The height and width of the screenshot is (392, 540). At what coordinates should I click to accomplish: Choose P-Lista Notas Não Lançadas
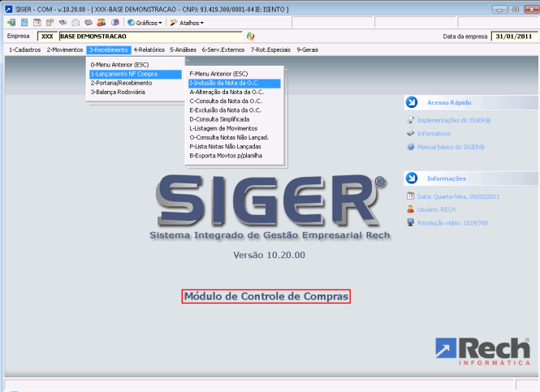coord(235,146)
